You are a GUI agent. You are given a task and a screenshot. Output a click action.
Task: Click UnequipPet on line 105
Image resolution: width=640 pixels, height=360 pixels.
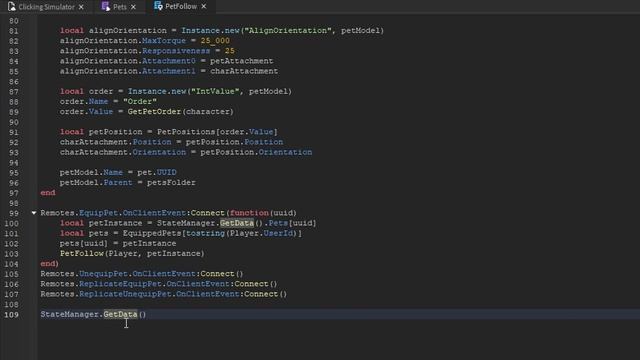[103, 274]
